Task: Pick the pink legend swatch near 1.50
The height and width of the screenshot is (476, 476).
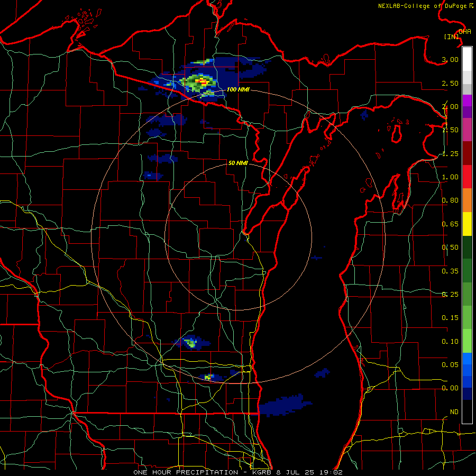Action: point(467,130)
